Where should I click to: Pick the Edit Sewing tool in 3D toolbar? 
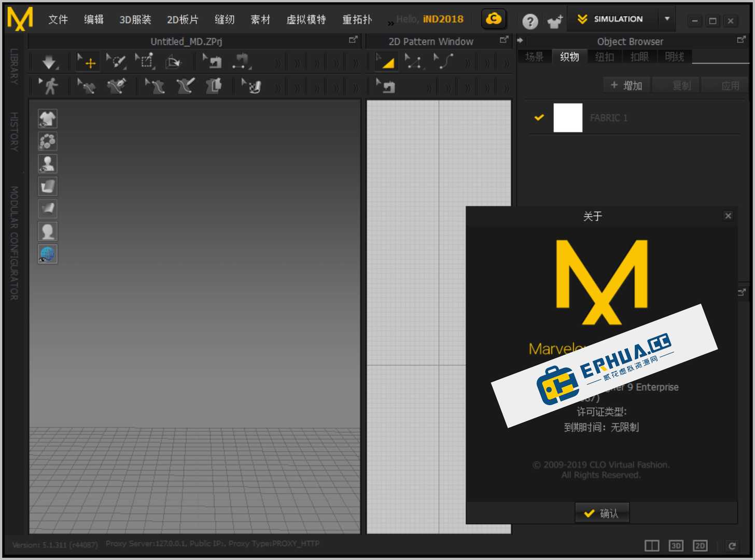(212, 62)
